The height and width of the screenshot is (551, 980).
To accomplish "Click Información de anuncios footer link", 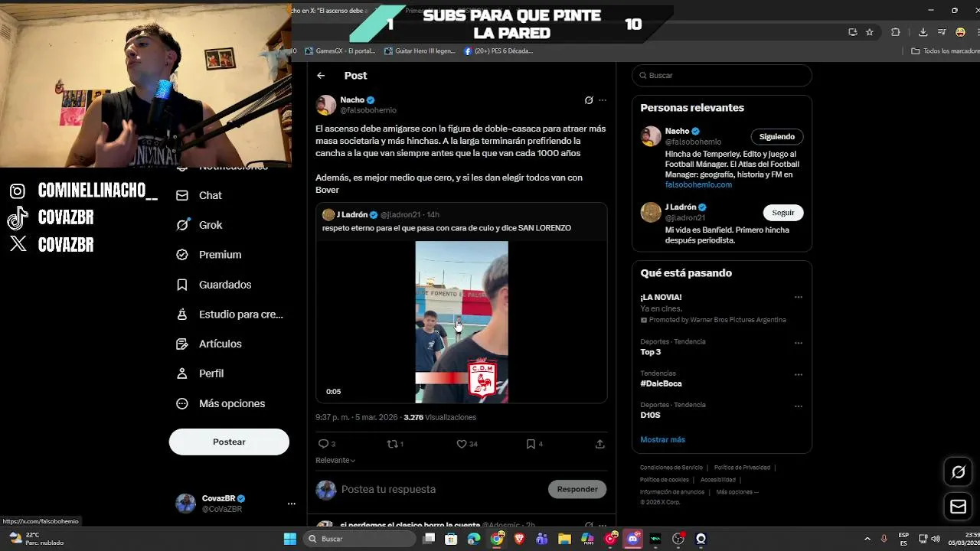I will [x=672, y=492].
